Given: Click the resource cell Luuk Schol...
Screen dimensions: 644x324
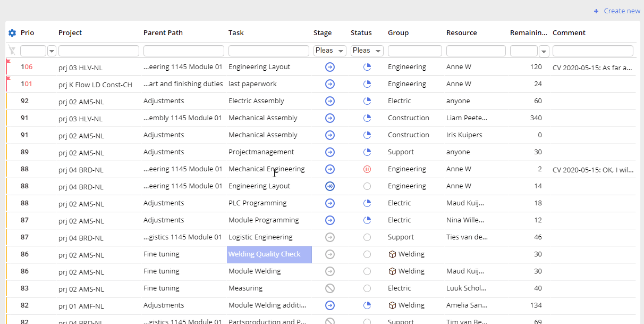Looking at the screenshot, I should [466, 288].
